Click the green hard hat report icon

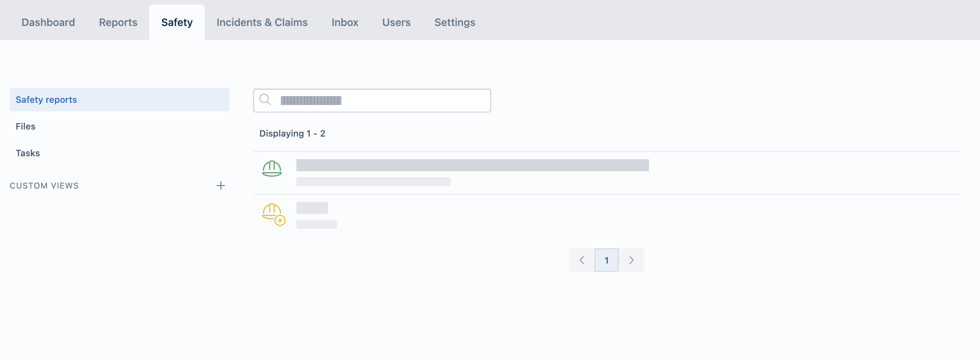(272, 169)
